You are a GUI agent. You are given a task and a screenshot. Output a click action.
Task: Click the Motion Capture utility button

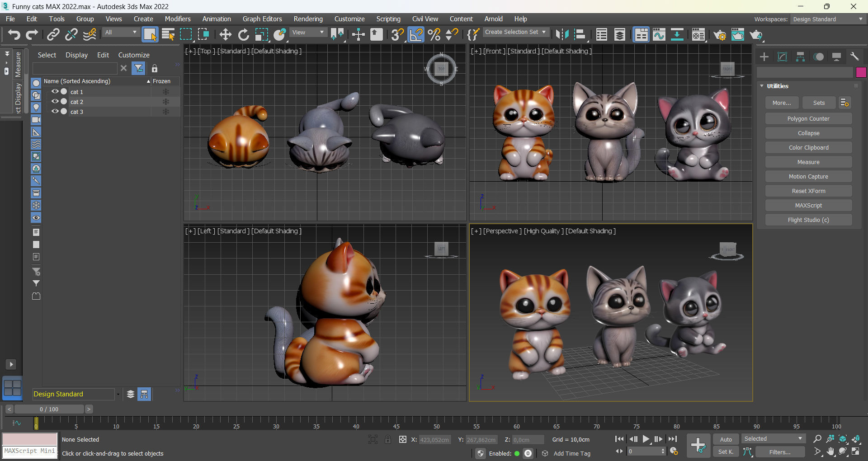(x=808, y=177)
